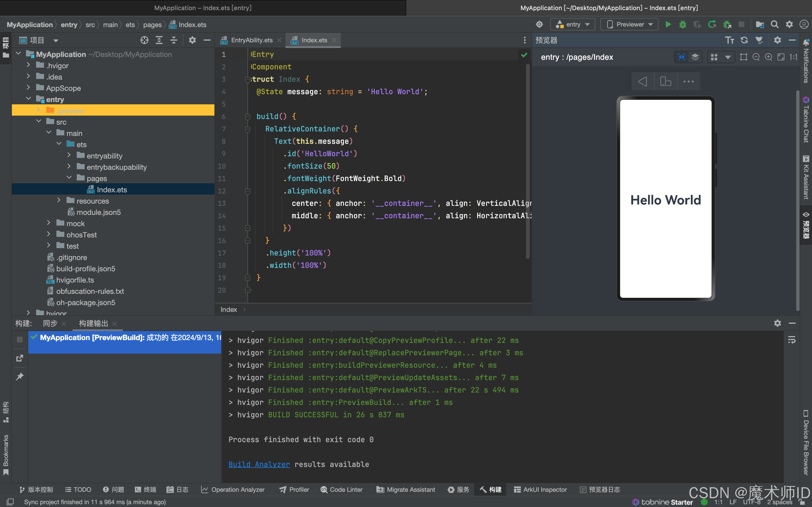Viewport: 812px width, 507px height.
Task: Click the previewer refresh icon
Action: 744,40
